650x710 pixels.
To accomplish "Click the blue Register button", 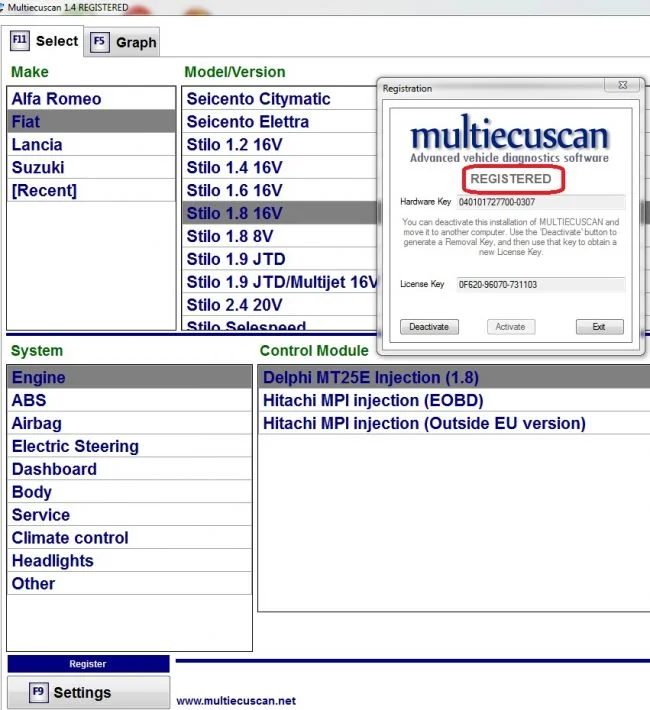I will click(x=88, y=664).
